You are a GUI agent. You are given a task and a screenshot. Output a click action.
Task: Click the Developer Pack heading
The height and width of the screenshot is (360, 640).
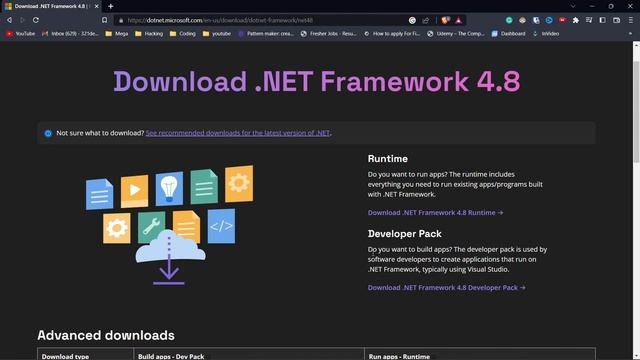click(x=404, y=234)
